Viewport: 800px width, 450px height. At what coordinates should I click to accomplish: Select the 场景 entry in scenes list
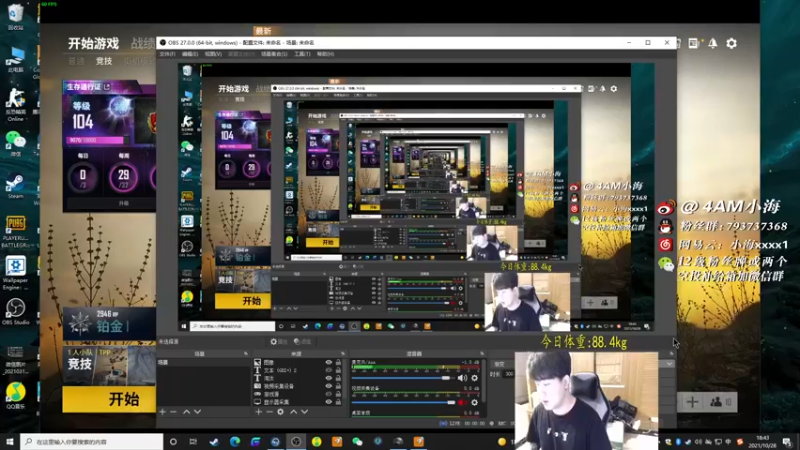[x=203, y=362]
